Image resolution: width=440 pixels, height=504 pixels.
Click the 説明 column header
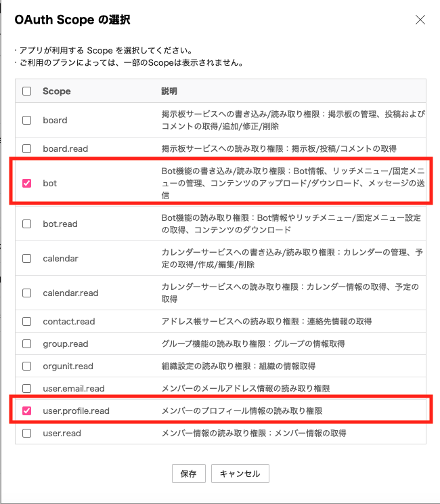(169, 91)
